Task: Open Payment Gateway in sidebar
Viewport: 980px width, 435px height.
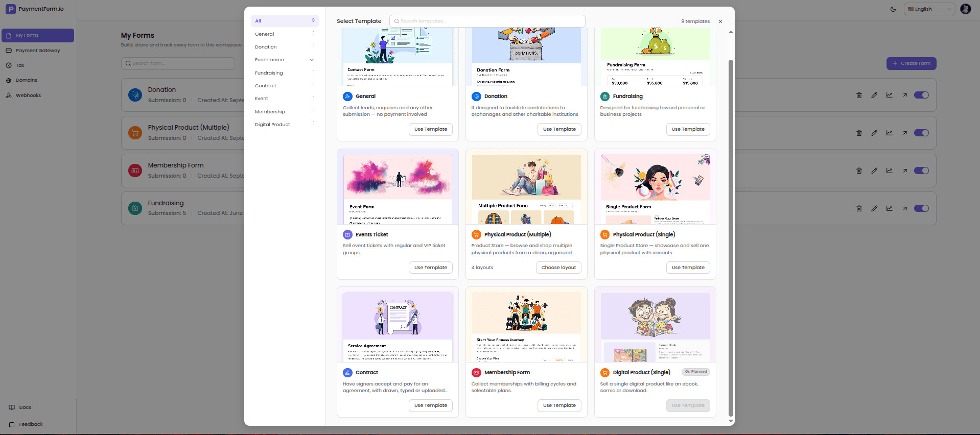Action: (38, 51)
